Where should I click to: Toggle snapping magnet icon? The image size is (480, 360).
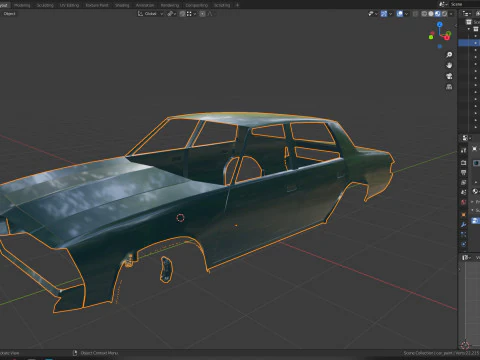182,14
